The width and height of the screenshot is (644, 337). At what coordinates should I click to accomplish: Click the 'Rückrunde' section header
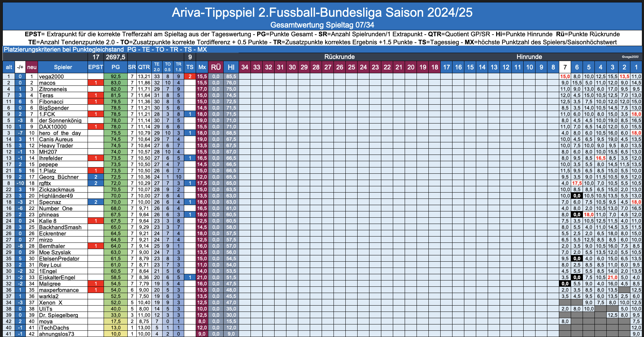click(x=339, y=57)
